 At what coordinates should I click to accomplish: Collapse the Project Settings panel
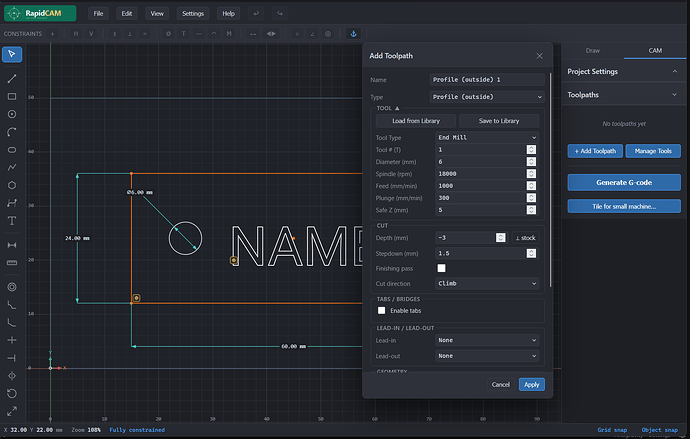(x=675, y=71)
